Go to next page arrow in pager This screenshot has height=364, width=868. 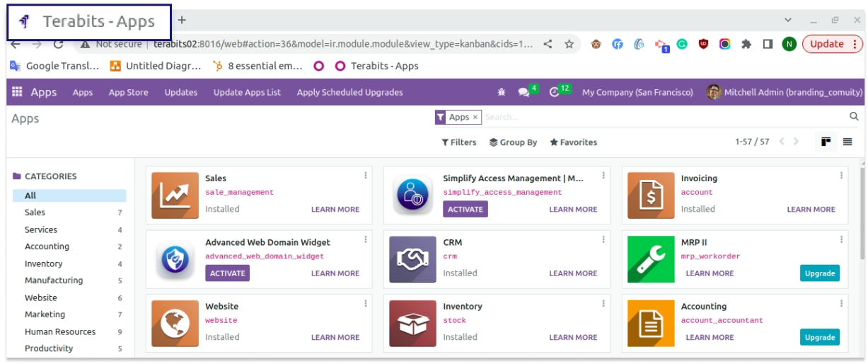[796, 142]
